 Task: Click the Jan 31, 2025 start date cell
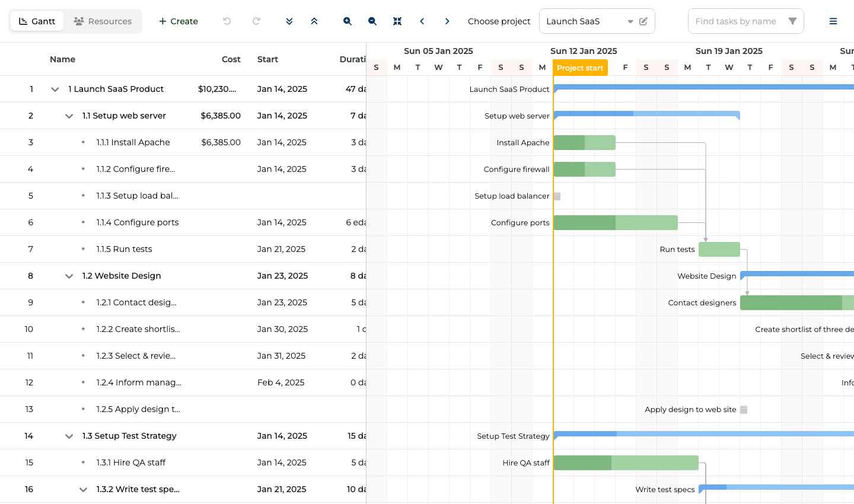pos(281,356)
